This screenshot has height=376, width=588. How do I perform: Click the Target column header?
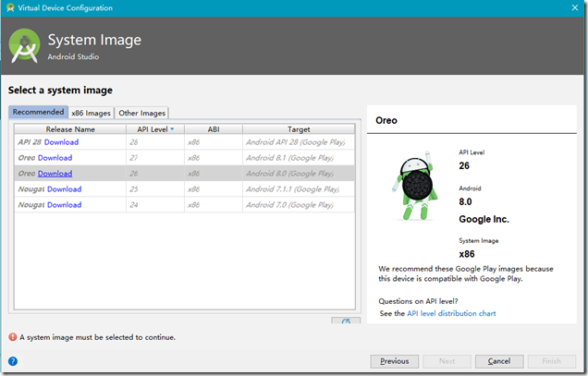299,129
